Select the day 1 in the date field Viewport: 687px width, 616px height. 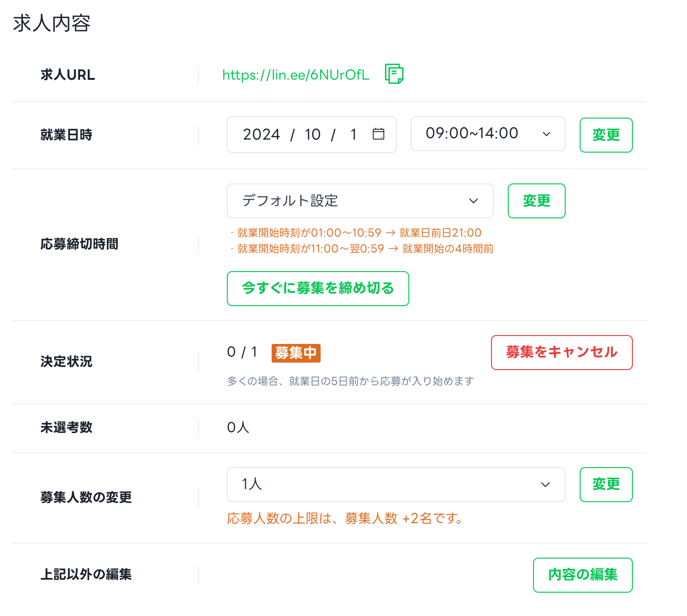coord(353,134)
